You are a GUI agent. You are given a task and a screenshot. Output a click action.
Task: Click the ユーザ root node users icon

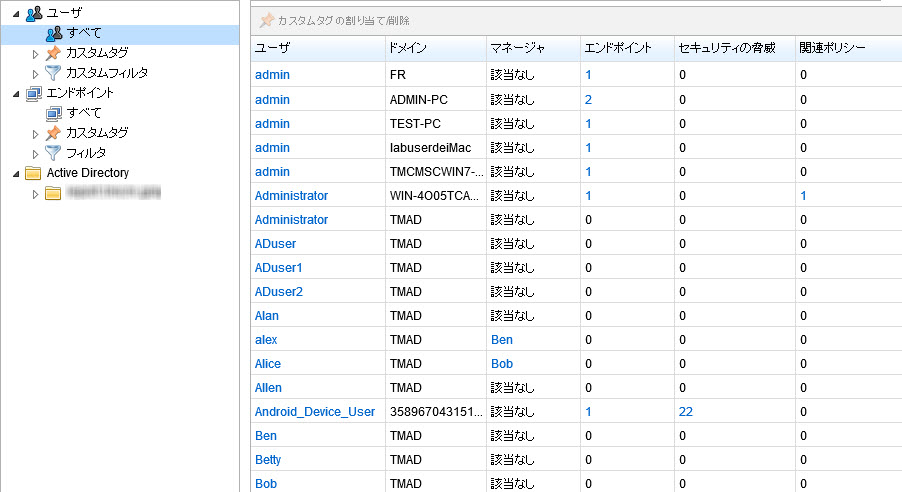(35, 13)
